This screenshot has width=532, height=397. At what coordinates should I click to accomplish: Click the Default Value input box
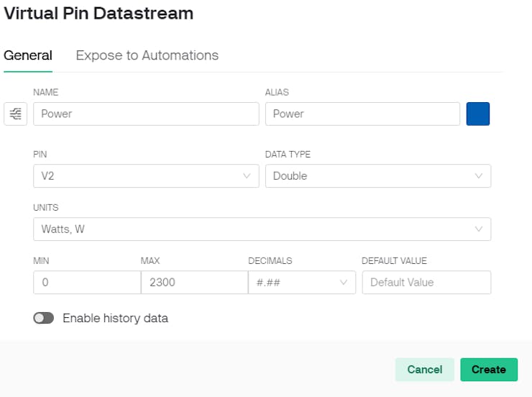[426, 283]
